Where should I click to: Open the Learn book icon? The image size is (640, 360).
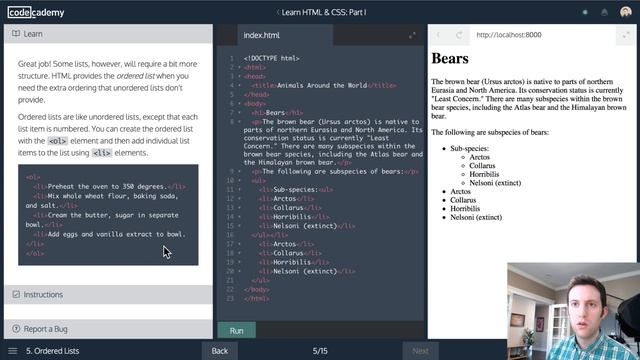(16, 34)
